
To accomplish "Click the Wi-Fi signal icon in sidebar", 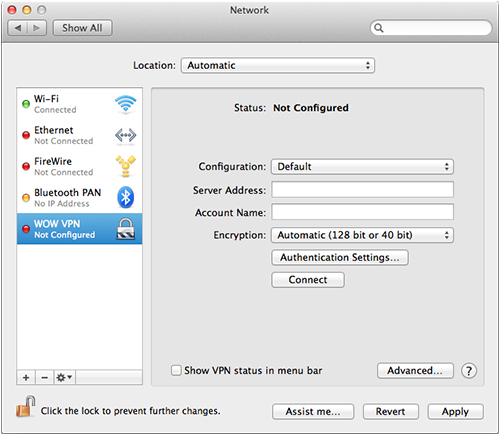I will click(x=125, y=104).
